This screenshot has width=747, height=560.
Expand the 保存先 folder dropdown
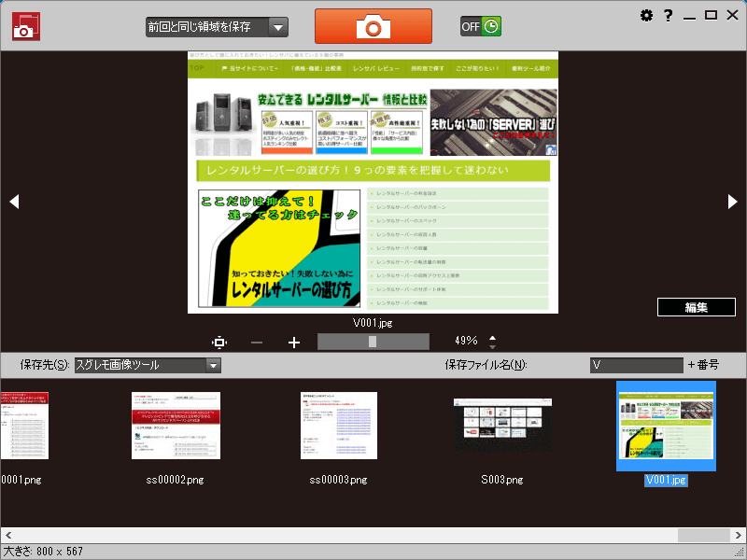click(x=214, y=365)
